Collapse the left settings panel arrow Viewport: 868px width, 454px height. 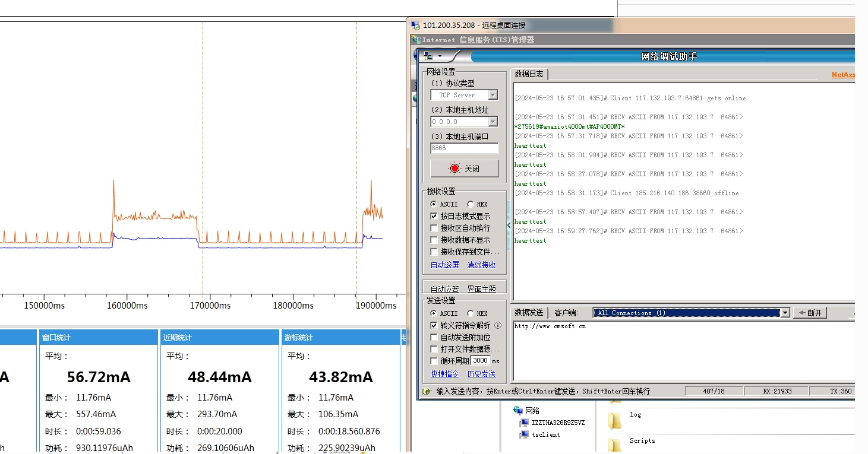click(509, 225)
